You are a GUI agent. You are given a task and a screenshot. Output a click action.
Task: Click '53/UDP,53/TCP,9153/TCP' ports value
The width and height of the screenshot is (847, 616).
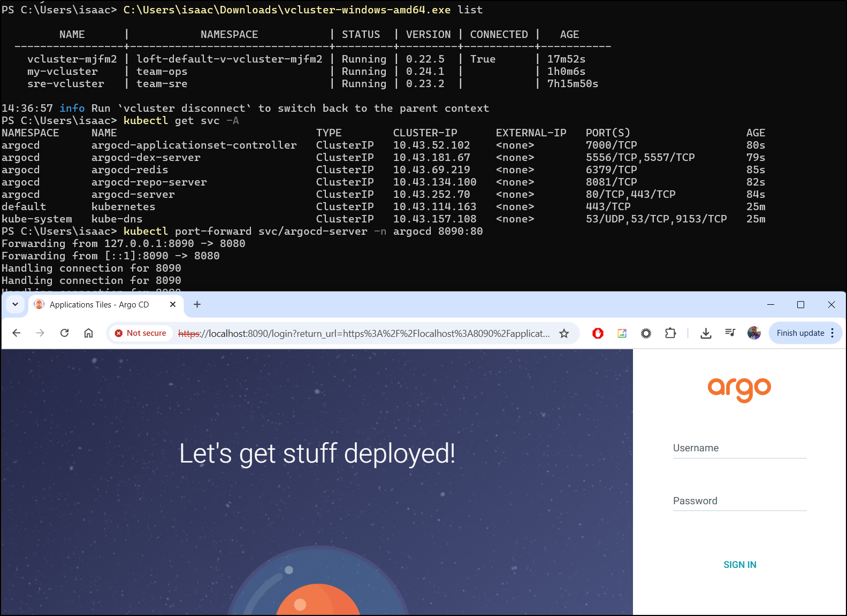(x=656, y=219)
